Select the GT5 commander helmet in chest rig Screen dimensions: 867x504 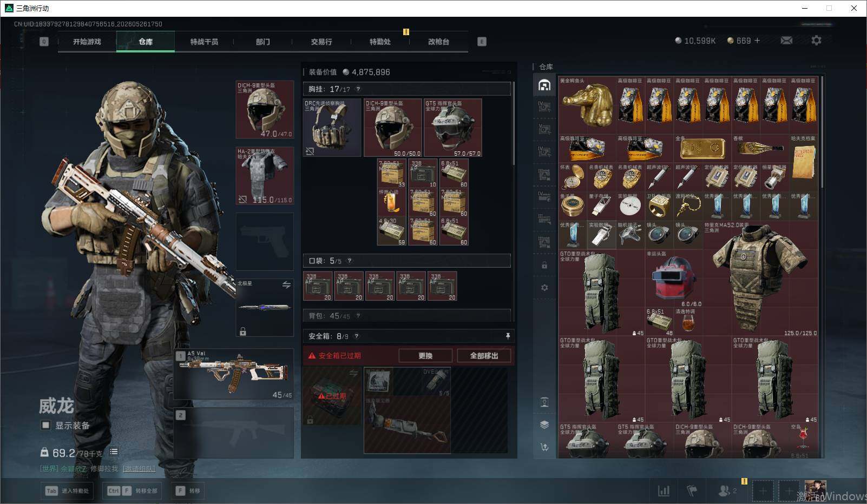point(453,128)
